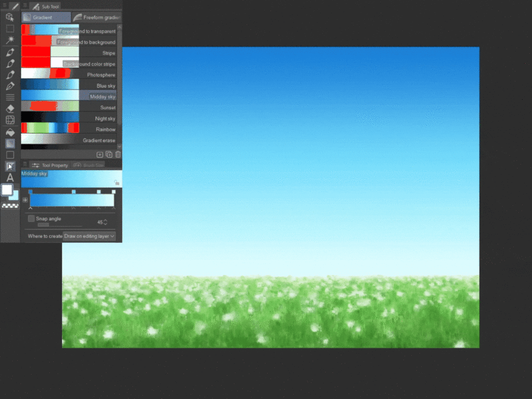532x399 pixels.
Task: Open the Tool Property tab
Action: click(50, 165)
